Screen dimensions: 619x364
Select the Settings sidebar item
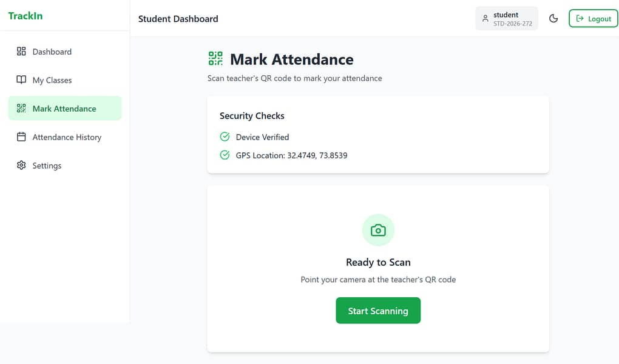(x=47, y=166)
